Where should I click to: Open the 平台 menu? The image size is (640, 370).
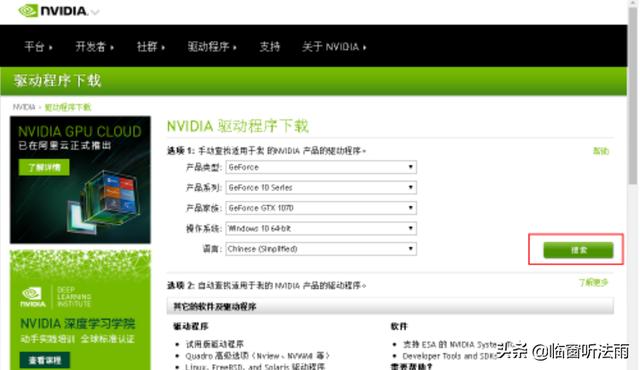(38, 47)
